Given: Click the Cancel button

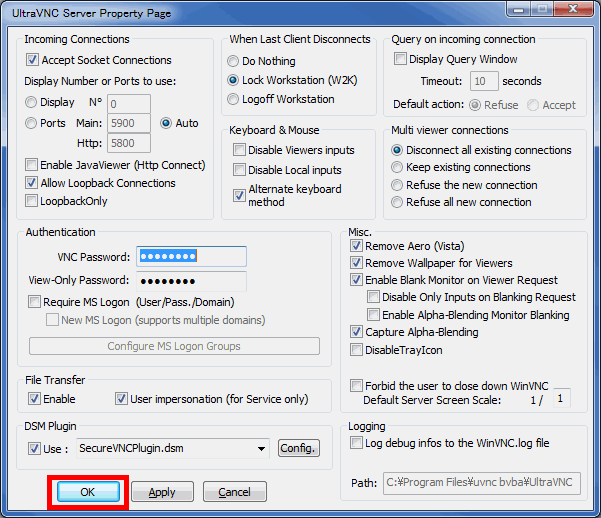Looking at the screenshot, I should coord(235,492).
